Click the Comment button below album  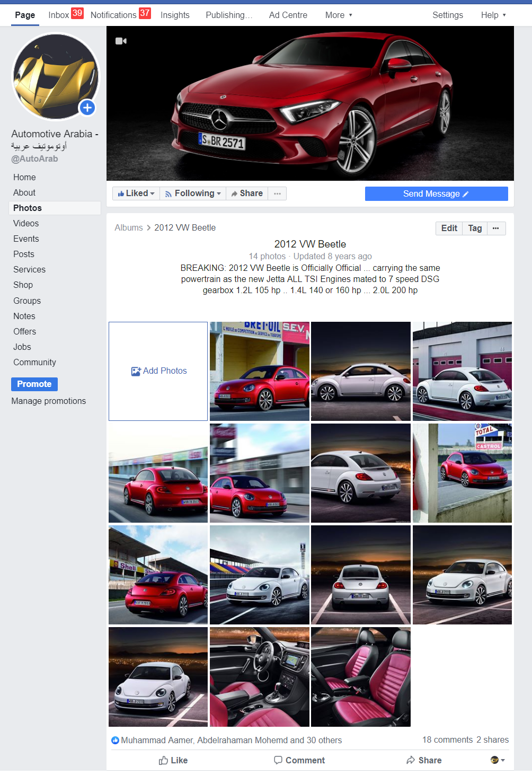tap(299, 760)
